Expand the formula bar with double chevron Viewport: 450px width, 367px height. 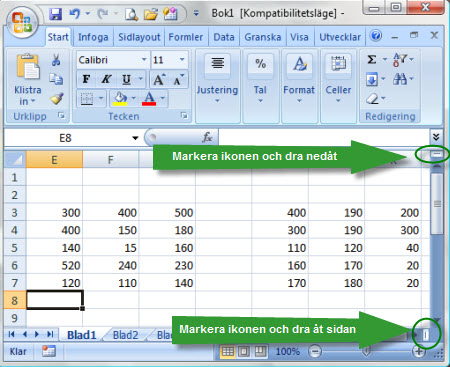coord(436,137)
